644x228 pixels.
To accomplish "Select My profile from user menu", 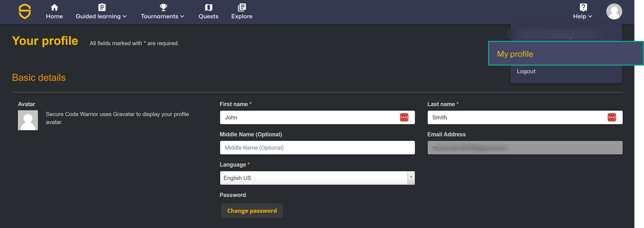I will coord(515,54).
